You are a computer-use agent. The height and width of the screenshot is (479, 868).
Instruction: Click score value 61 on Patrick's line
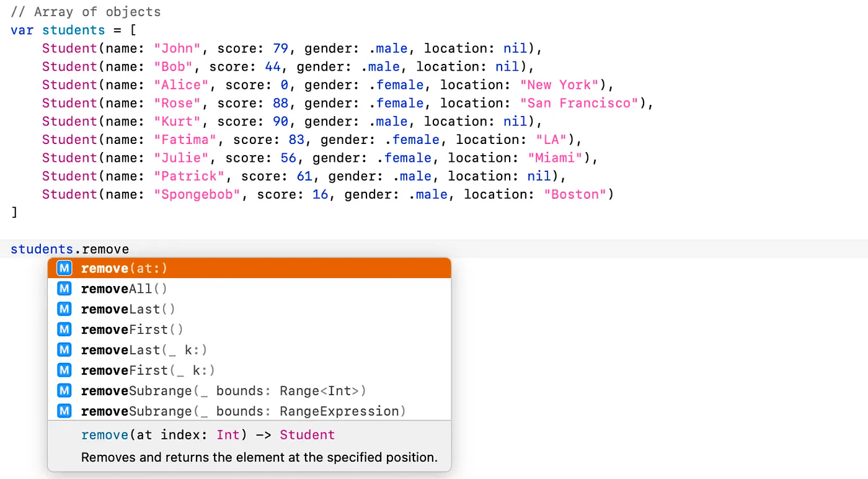(x=304, y=176)
